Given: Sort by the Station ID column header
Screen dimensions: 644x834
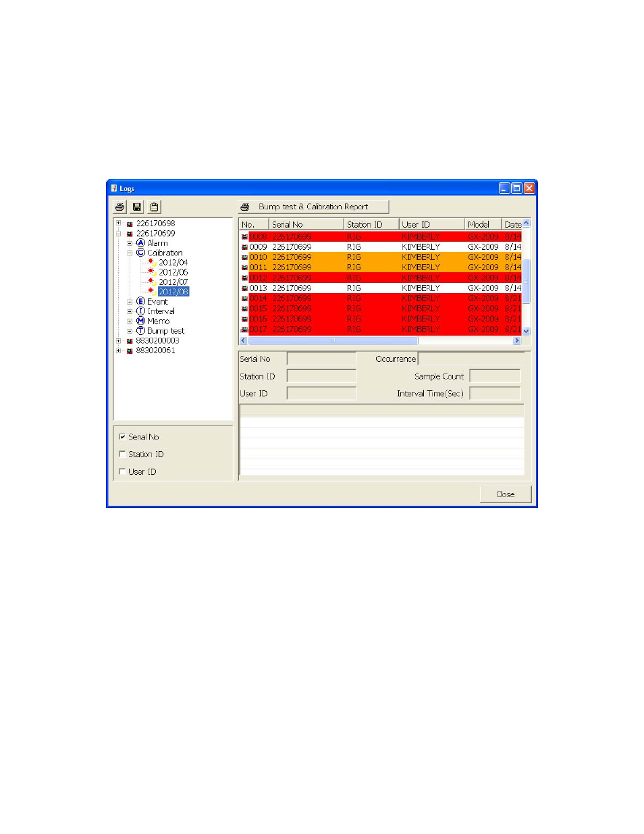Looking at the screenshot, I should click(x=372, y=224).
